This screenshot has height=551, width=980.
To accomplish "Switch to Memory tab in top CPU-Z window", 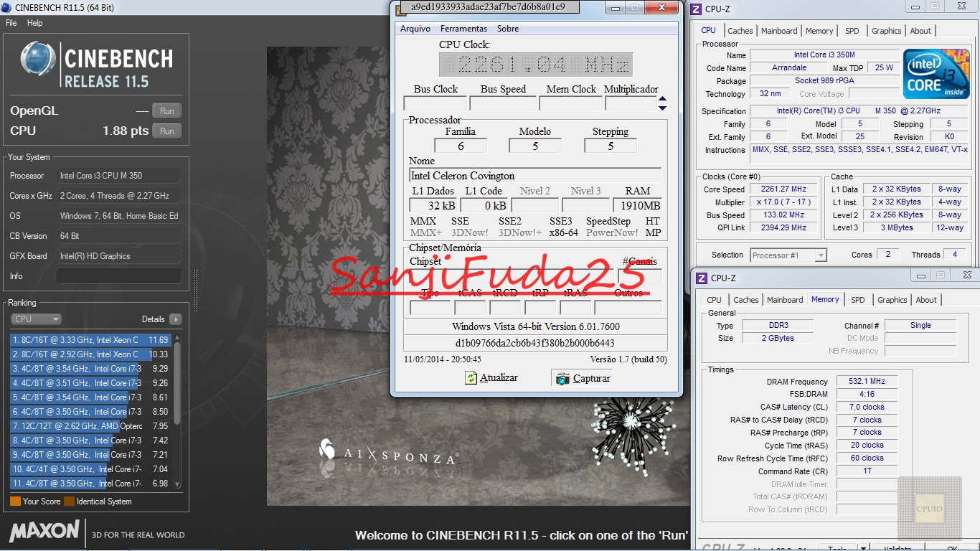I will [x=819, y=31].
